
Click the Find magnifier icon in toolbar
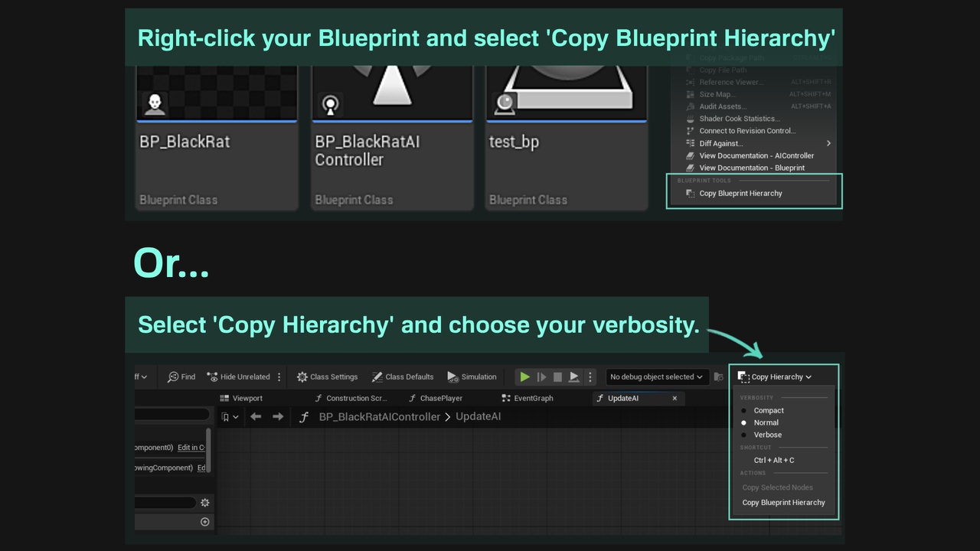point(173,377)
